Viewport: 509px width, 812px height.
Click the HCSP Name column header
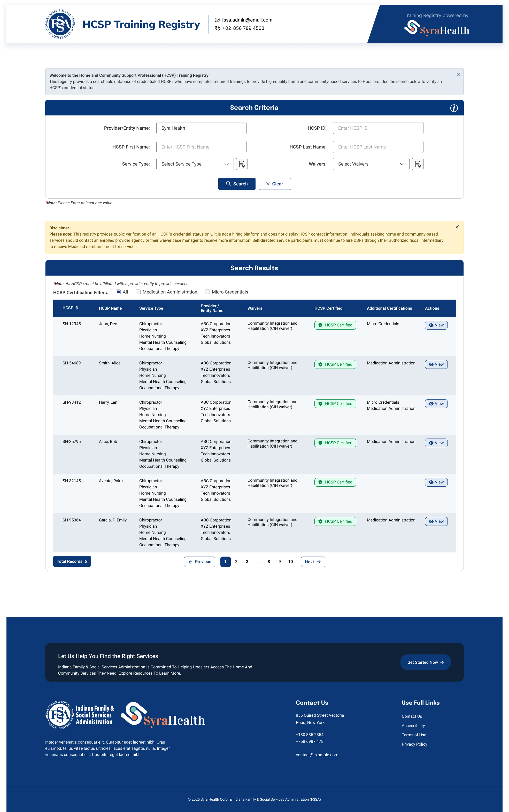[x=110, y=308]
